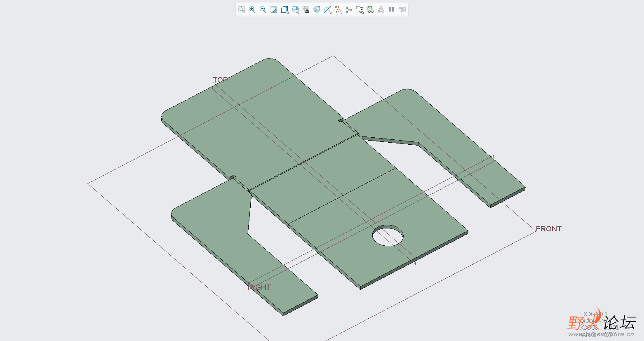Toggle the Perspective View icon
This screenshot has width=644, height=341.
click(x=317, y=9)
